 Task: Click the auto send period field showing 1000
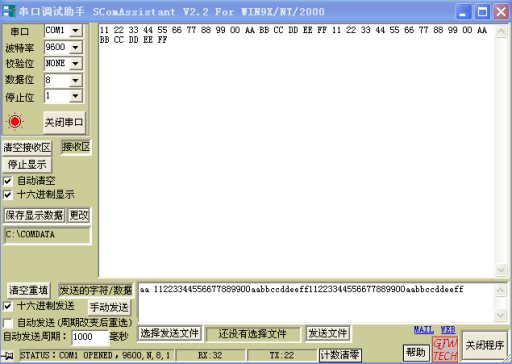click(x=90, y=337)
